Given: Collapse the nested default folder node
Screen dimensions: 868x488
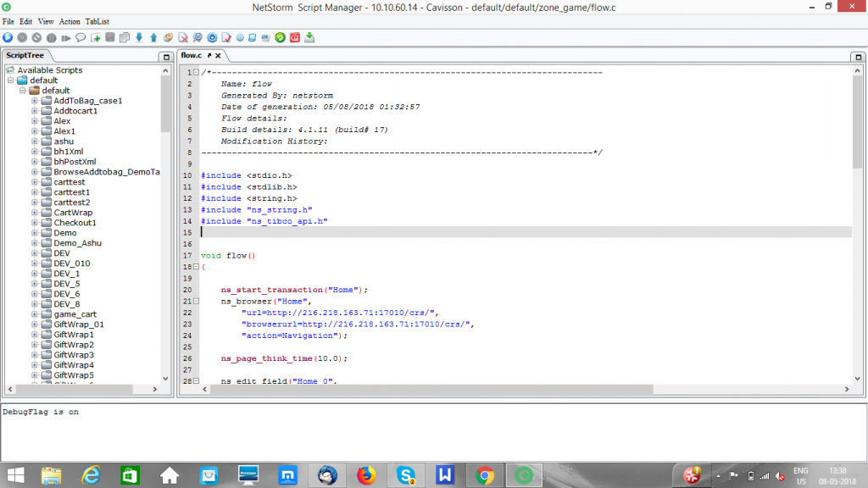Looking at the screenshot, I should pos(23,90).
